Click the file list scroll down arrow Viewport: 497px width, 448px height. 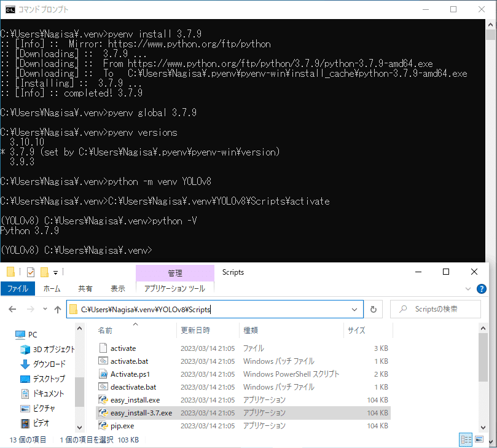coord(483,427)
